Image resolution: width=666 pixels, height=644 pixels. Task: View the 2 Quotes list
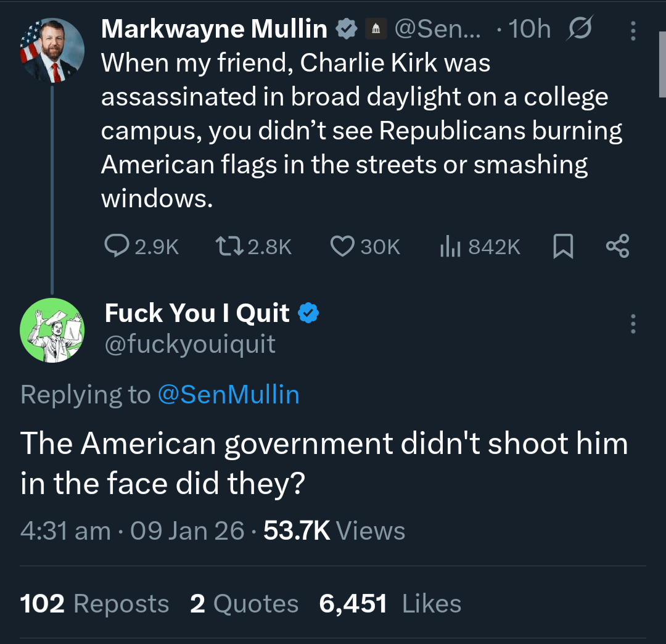(244, 603)
